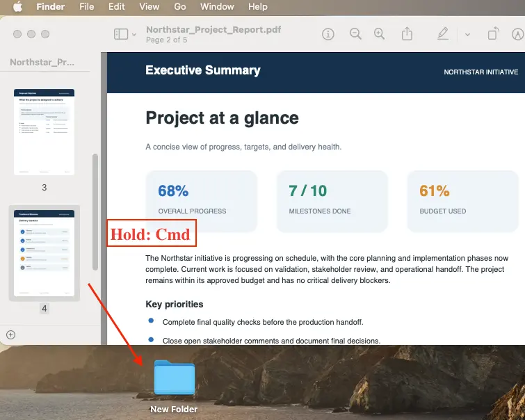This screenshot has width=525, height=420.
Task: Show the document inspector info
Action: tap(328, 34)
